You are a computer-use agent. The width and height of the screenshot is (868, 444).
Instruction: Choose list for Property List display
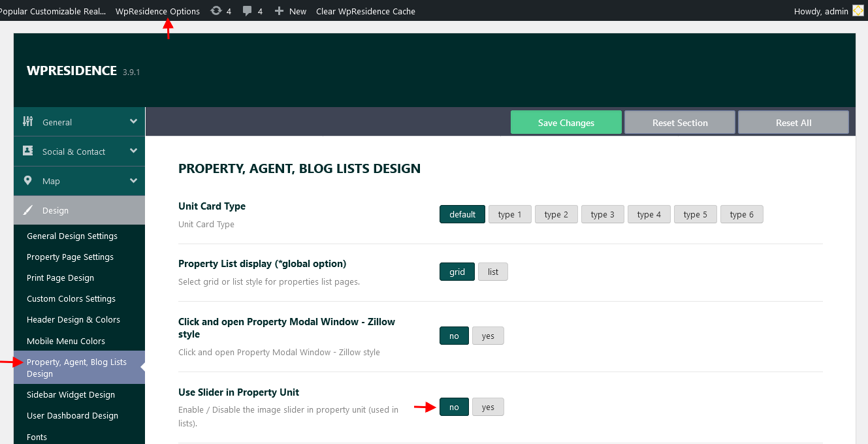493,272
